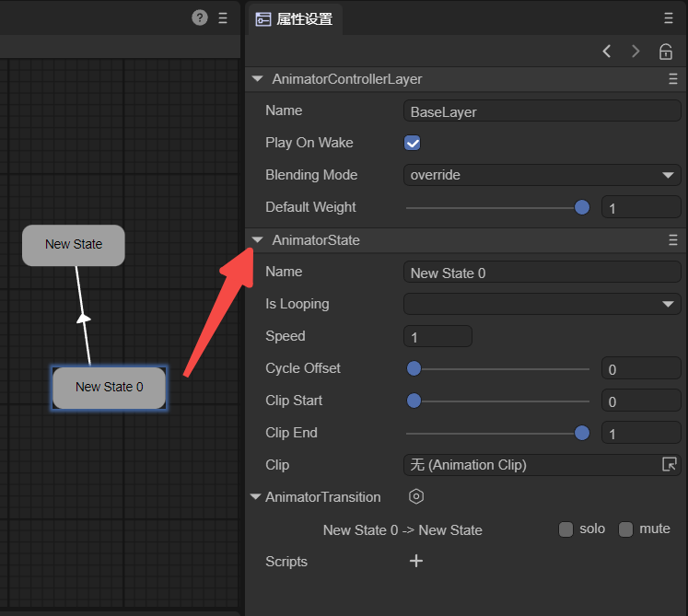
Task: Enable the solo checkbox for transition
Action: click(x=566, y=529)
